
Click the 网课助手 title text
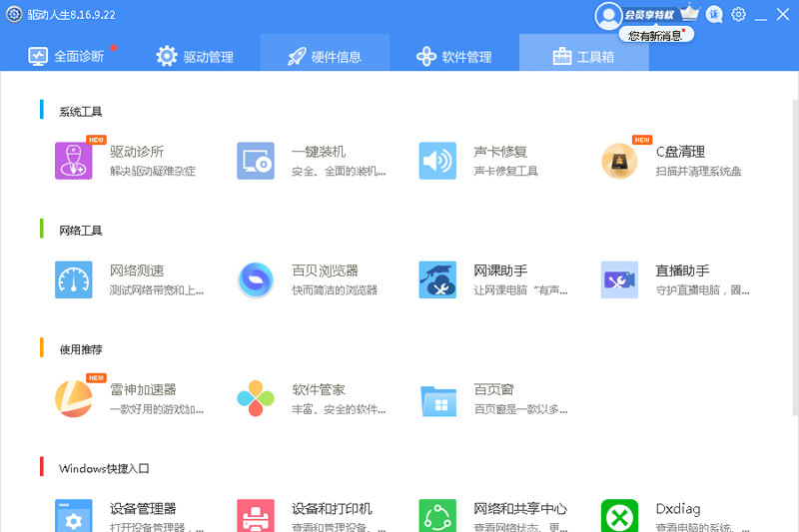click(x=500, y=270)
